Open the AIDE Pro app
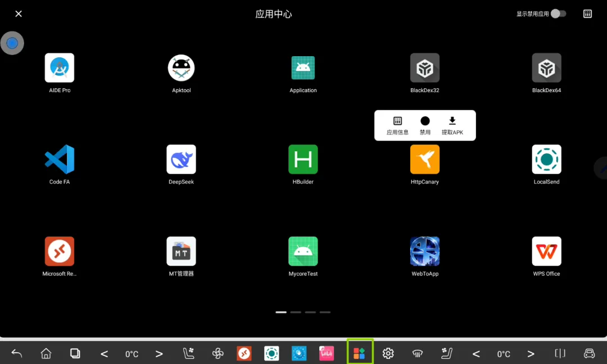 [59, 68]
